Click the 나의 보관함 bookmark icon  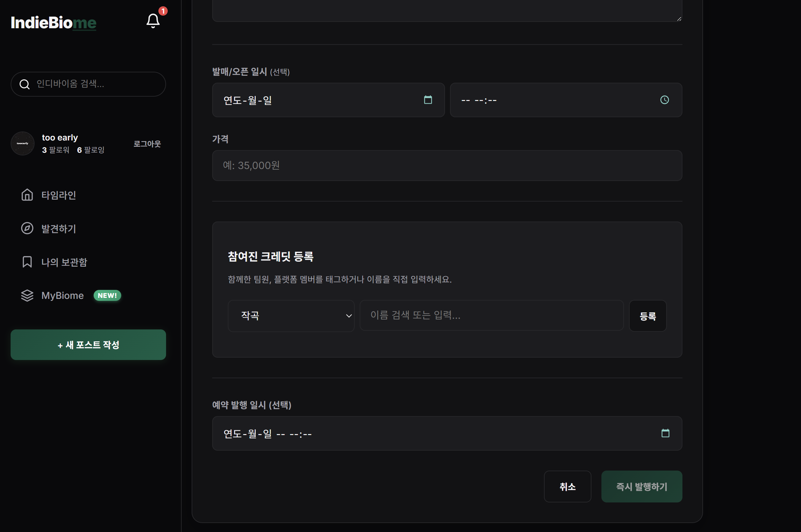coord(27,262)
